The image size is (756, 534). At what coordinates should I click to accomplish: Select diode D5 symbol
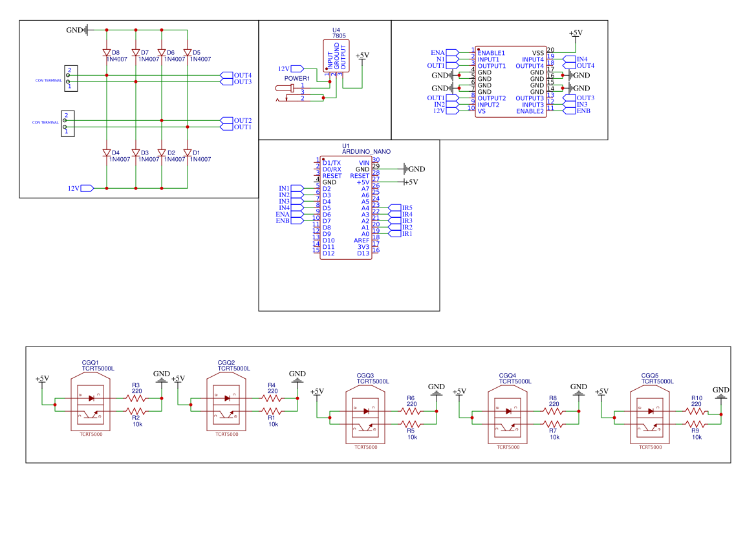[x=188, y=52]
